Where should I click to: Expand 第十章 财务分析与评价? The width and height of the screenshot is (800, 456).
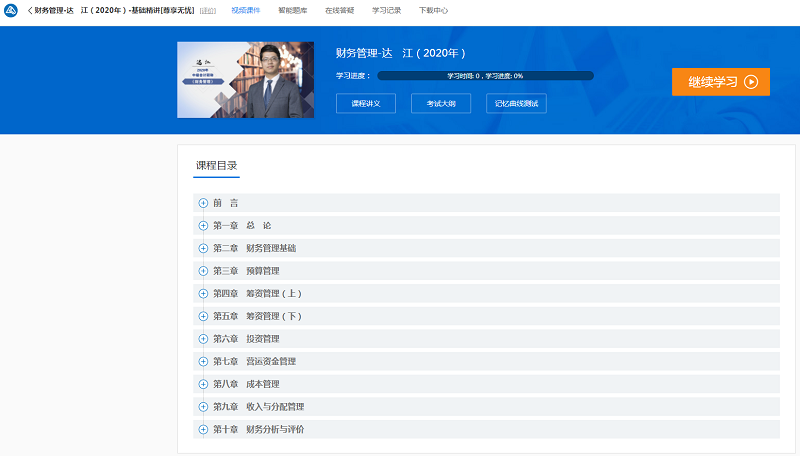coord(203,429)
